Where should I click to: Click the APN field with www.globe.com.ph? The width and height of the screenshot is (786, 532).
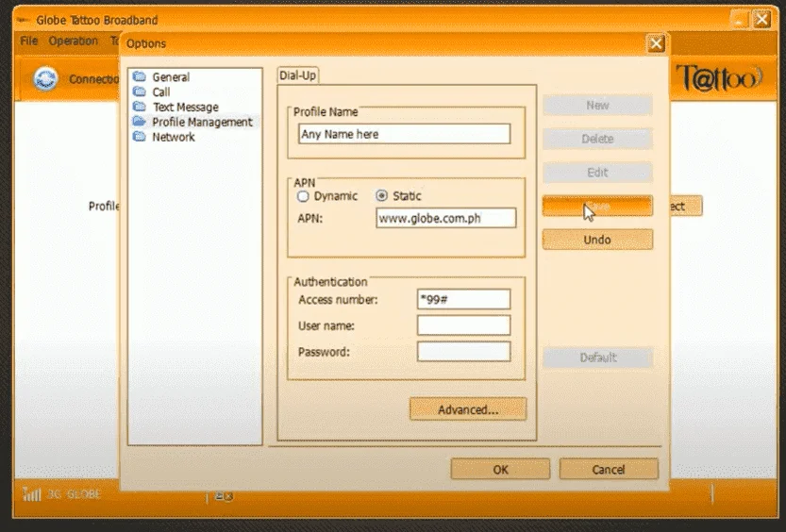pos(446,219)
